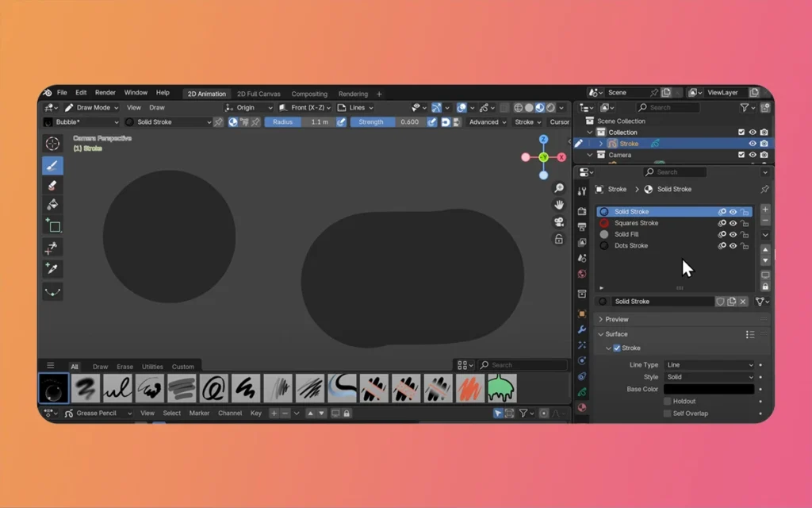Click the Z axis on the navigation gizmo
The height and width of the screenshot is (508, 812).
pos(543,140)
